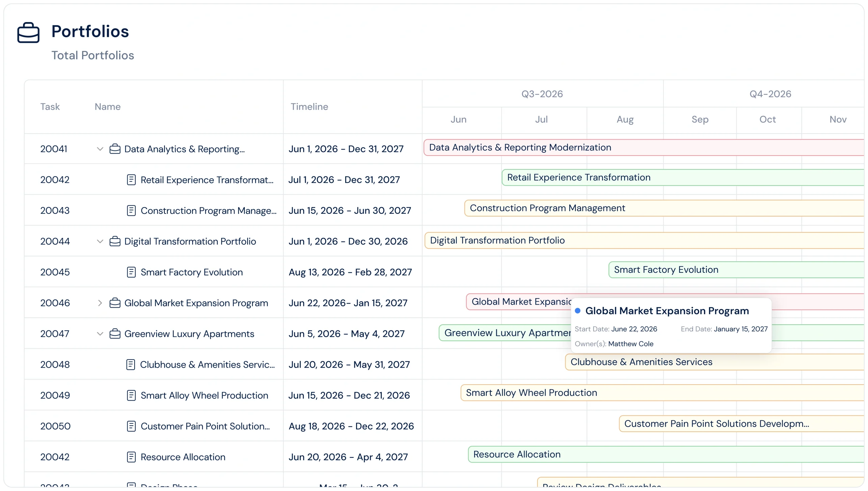Image resolution: width=868 pixels, height=491 pixels.
Task: Click document icon beside Smart Factory Evolution
Action: click(x=131, y=272)
